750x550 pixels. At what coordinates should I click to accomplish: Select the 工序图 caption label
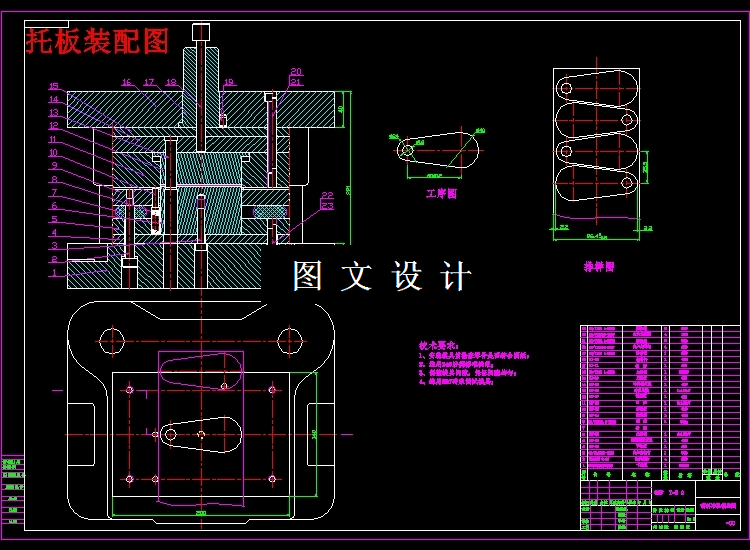click(441, 194)
